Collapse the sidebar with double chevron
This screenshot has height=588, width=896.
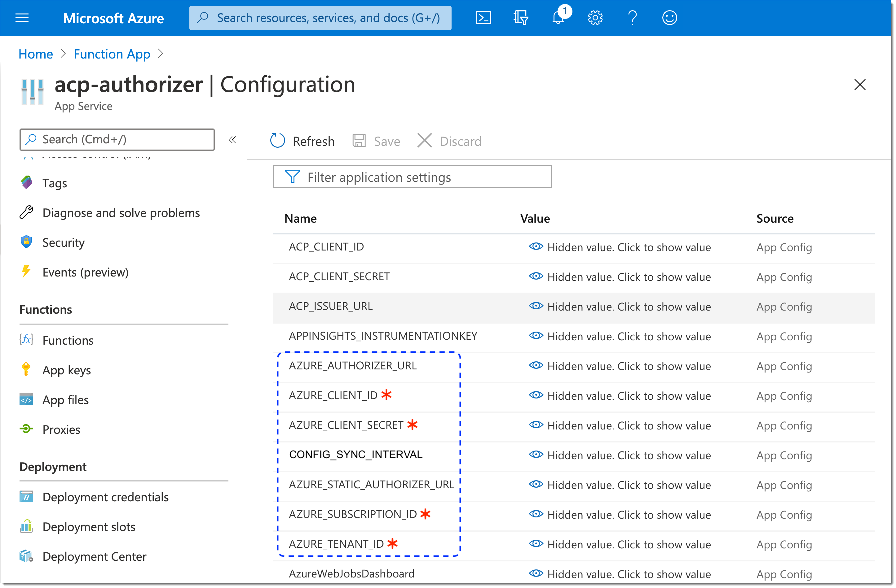click(233, 140)
